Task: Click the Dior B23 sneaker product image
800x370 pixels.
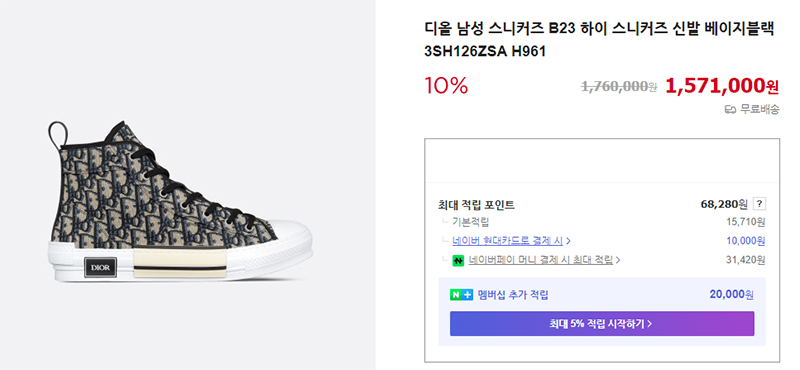Action: pyautogui.click(x=180, y=201)
